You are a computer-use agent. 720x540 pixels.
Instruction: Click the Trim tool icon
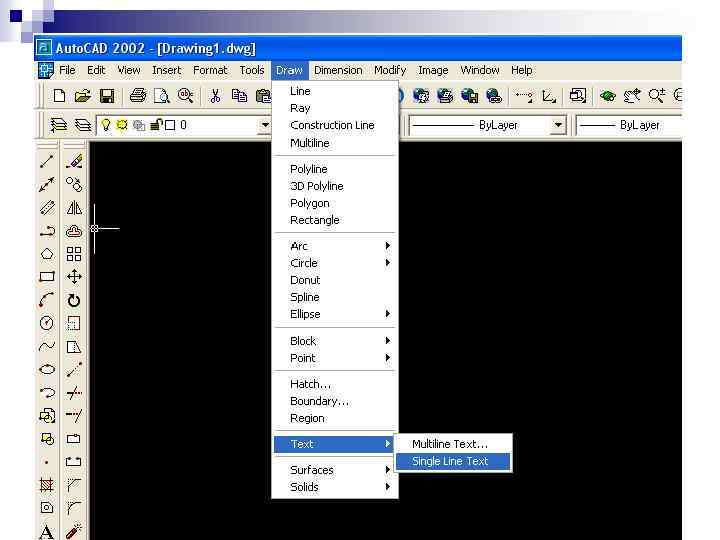coord(74,393)
